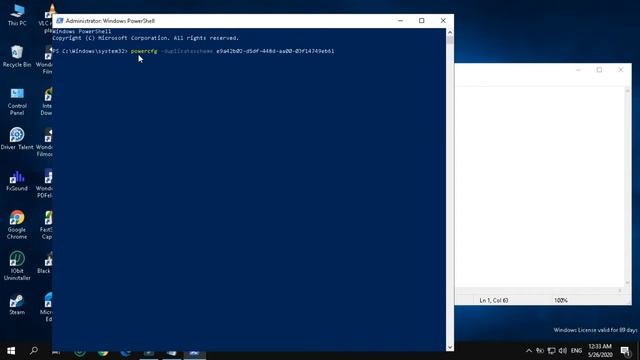
Task: Click inside the Notepad text area
Action: pos(540,186)
